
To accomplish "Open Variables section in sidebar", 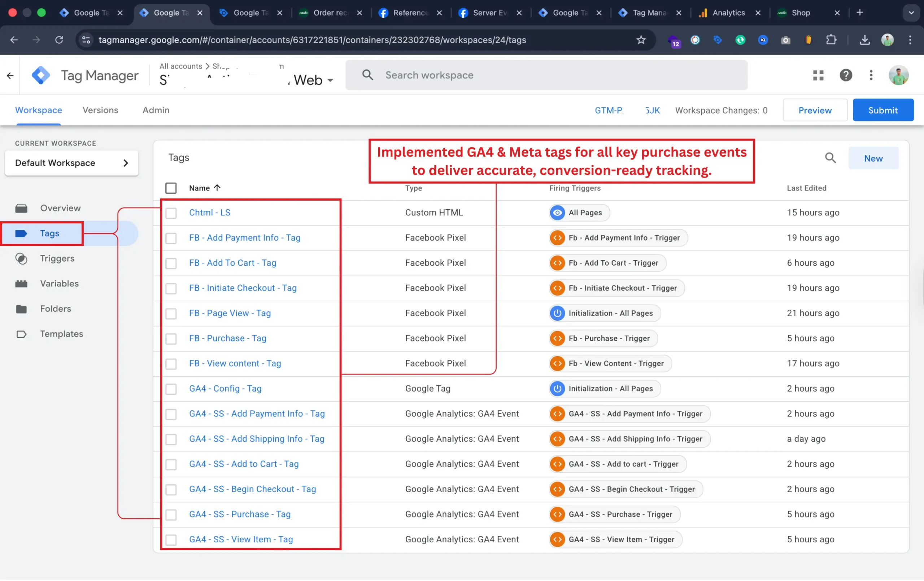I will [x=59, y=284].
